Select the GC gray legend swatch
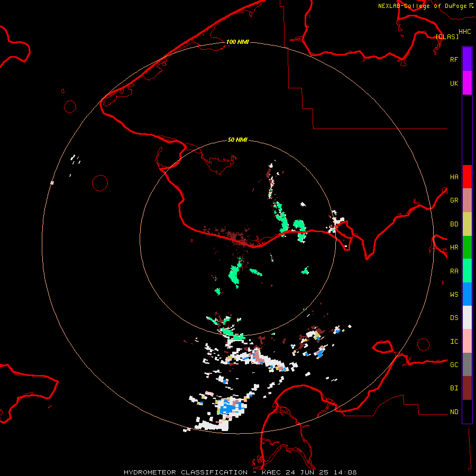476x476 pixels. pos(467,364)
